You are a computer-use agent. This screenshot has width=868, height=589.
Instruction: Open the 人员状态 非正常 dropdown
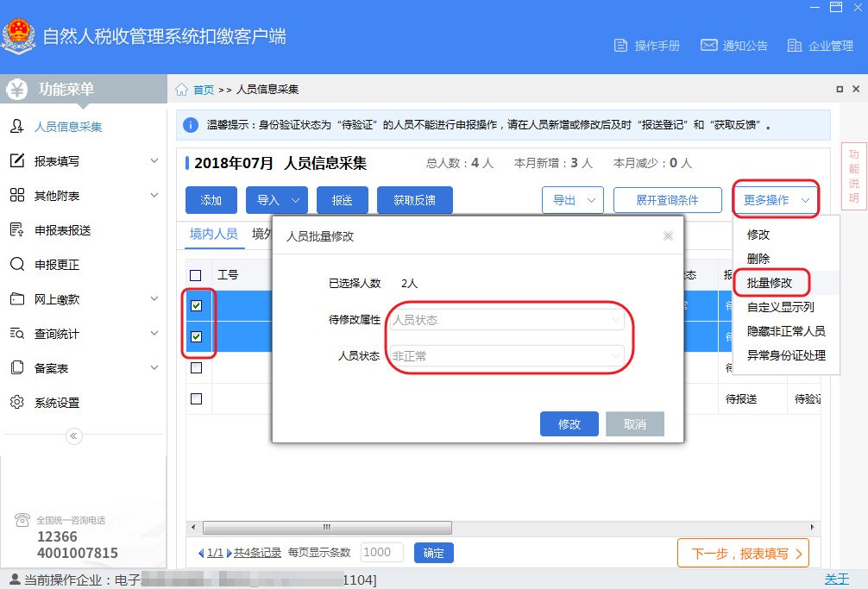tap(507, 355)
